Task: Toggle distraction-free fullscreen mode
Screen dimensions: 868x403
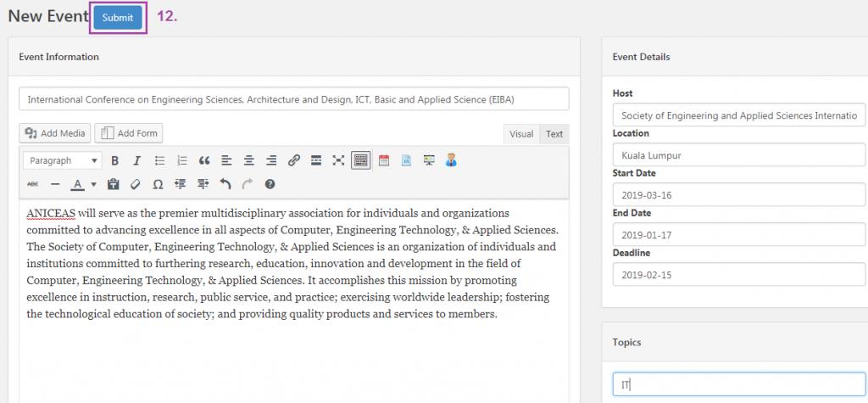Action: click(338, 160)
